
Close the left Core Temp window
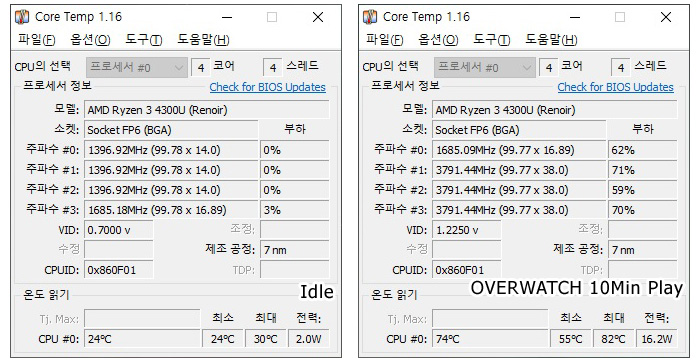coord(318,17)
